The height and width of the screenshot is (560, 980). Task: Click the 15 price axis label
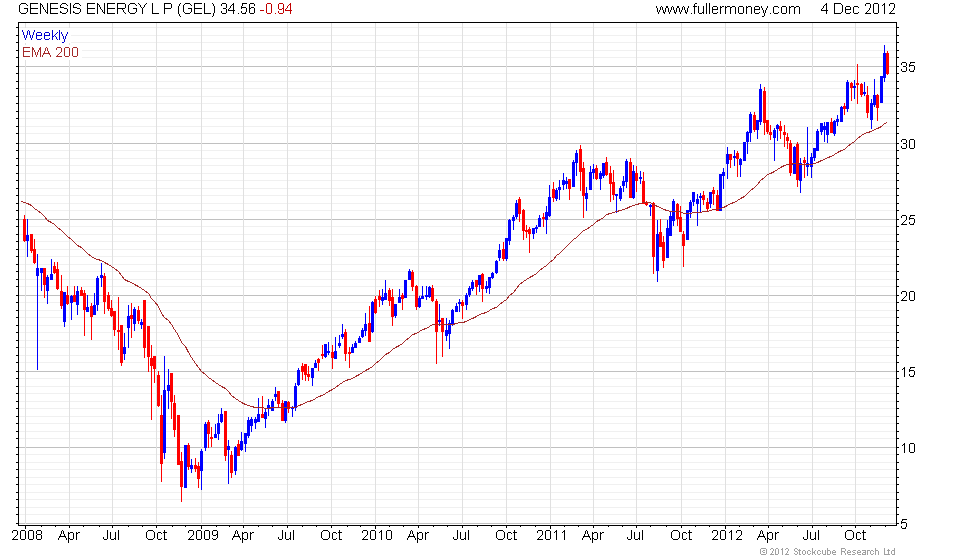click(x=908, y=372)
